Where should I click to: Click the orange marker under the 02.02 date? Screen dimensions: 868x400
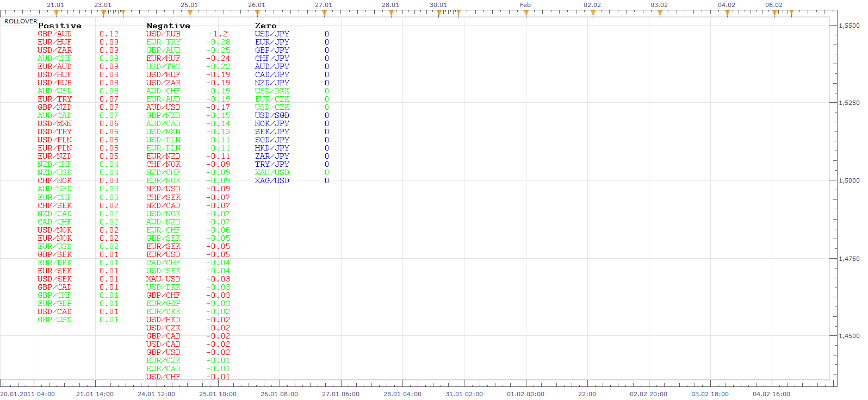pos(593,13)
